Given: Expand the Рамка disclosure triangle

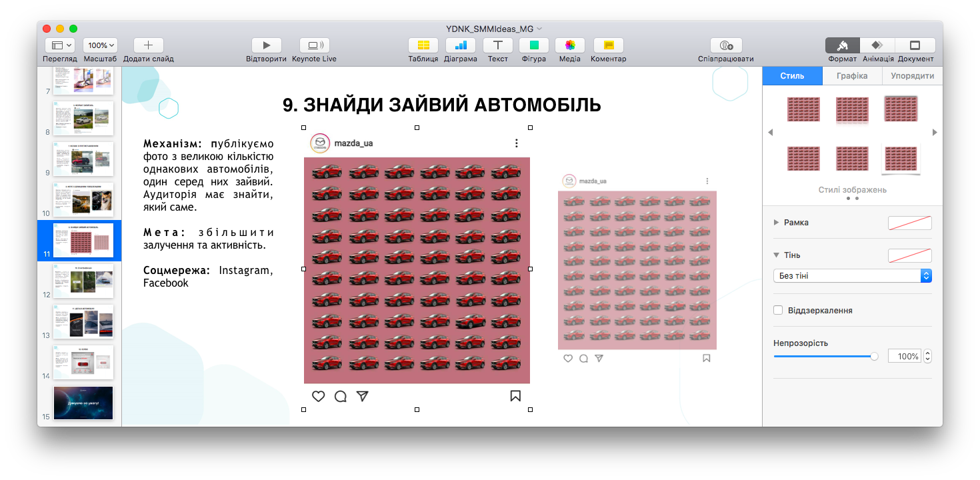Looking at the screenshot, I should click(x=776, y=222).
